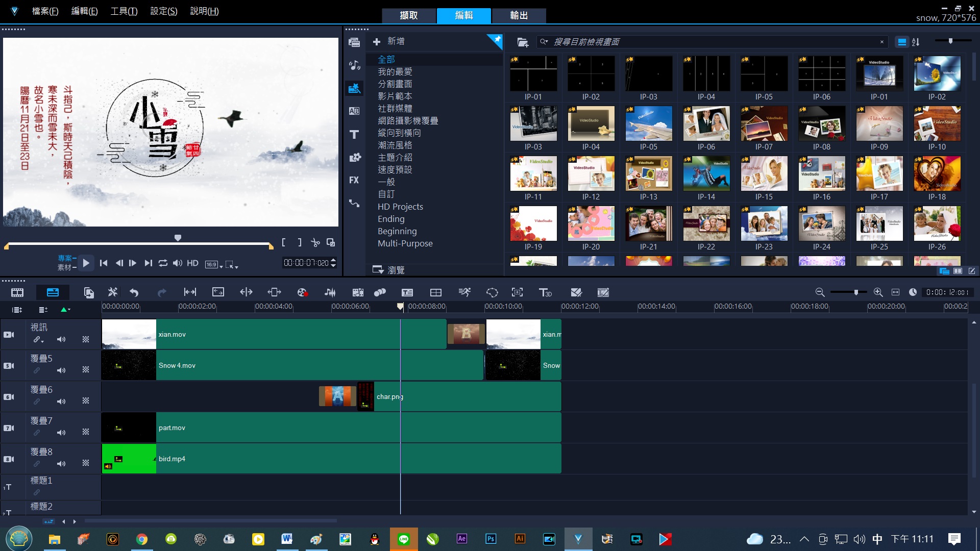Play the project preview
This screenshot has width=980, height=551.
86,263
